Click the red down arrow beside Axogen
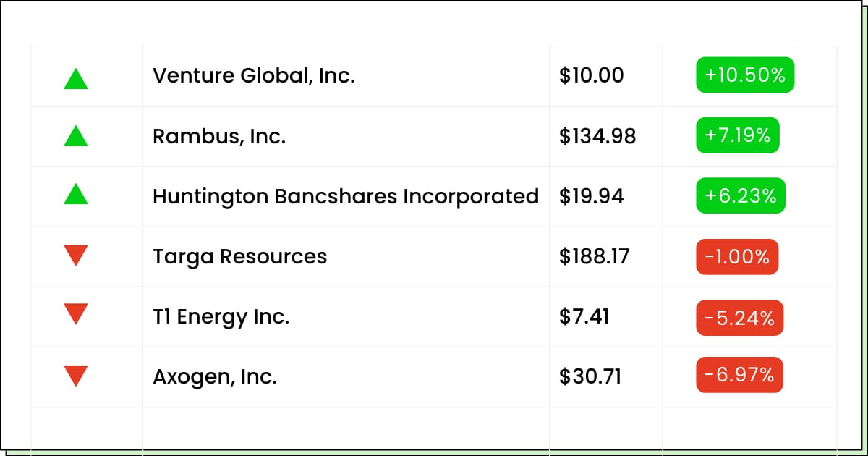The image size is (868, 456). click(75, 376)
